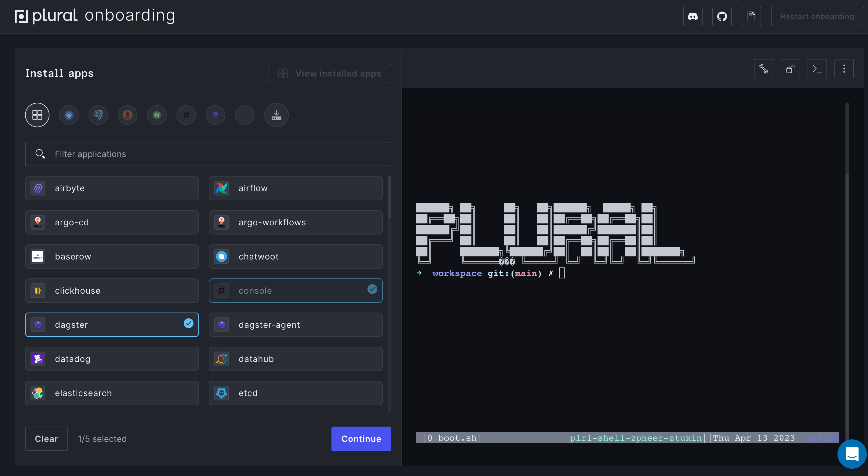Select the all-apps grid step icon

click(x=37, y=115)
